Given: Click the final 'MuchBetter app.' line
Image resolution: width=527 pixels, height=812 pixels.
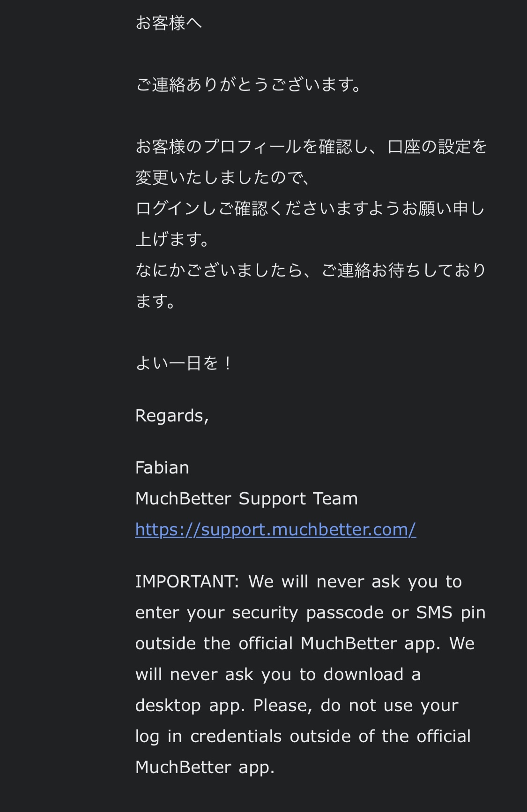Looking at the screenshot, I should point(205,767).
